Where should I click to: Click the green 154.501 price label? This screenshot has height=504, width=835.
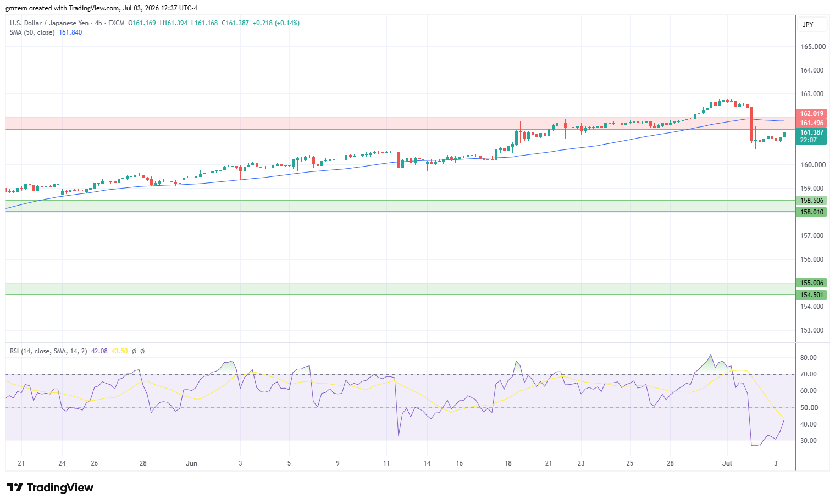pos(811,295)
